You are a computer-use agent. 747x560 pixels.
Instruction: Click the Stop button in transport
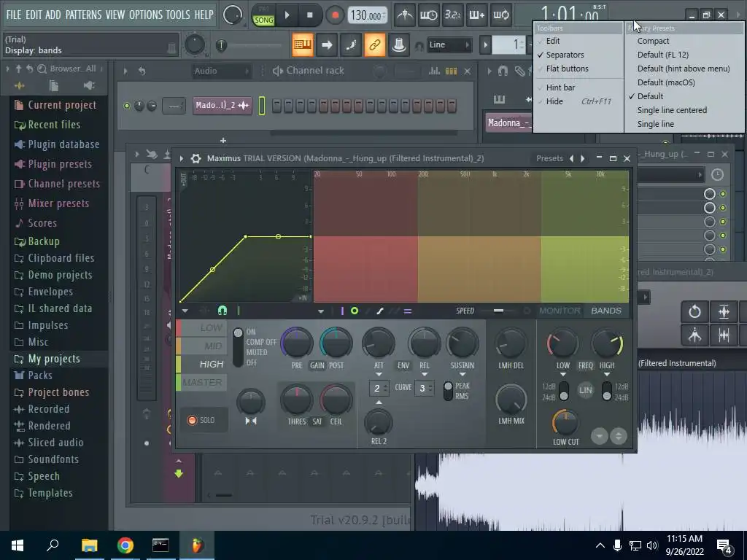(x=309, y=15)
